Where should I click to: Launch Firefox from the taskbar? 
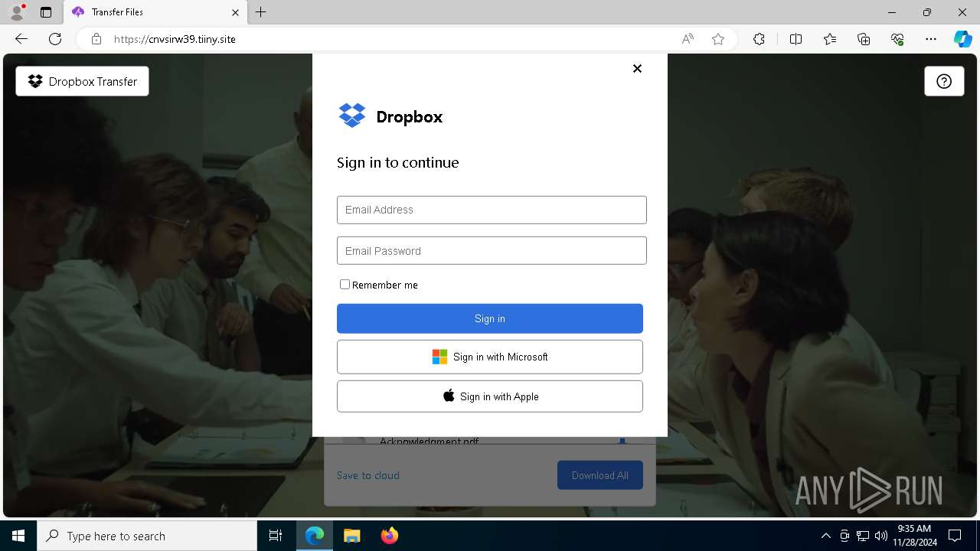coord(390,536)
